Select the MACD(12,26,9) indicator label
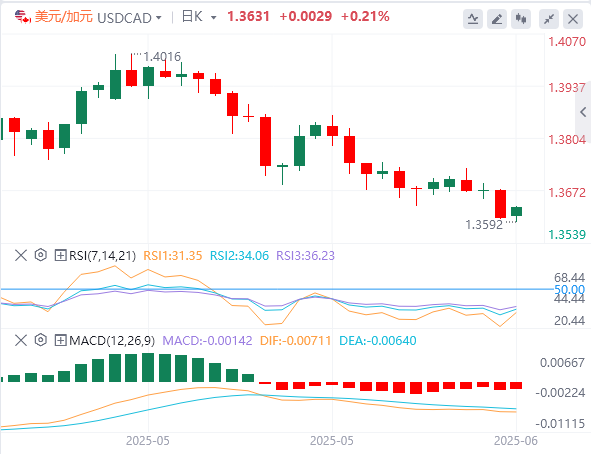The width and height of the screenshot is (591, 454). tap(112, 341)
